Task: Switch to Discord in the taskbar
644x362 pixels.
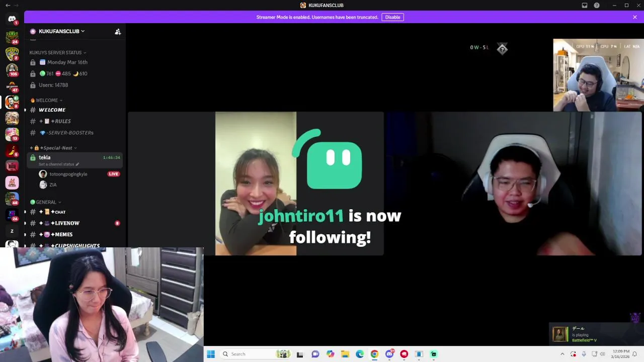Action: pyautogui.click(x=389, y=354)
